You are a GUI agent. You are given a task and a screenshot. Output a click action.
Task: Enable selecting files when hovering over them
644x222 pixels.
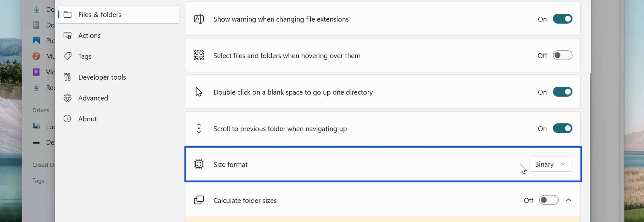(x=562, y=55)
